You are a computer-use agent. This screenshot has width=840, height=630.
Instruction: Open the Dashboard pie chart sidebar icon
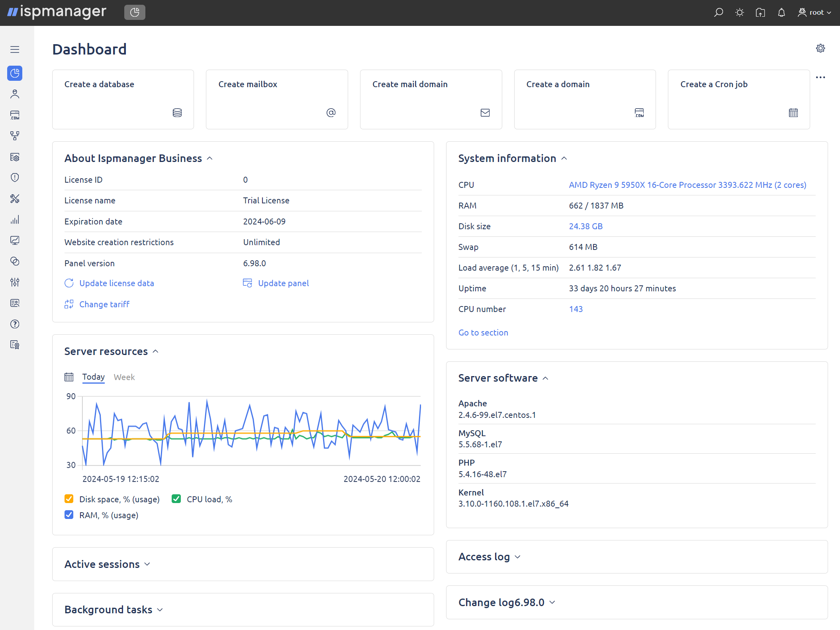pos(15,73)
